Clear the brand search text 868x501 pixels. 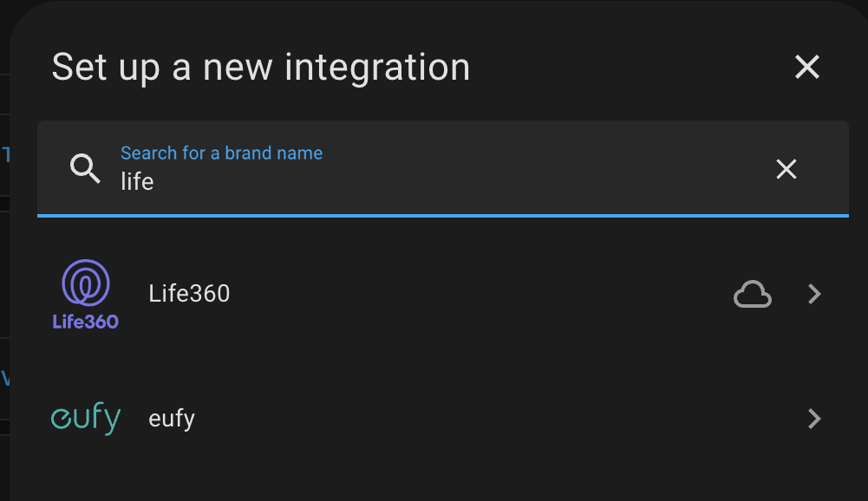point(786,169)
